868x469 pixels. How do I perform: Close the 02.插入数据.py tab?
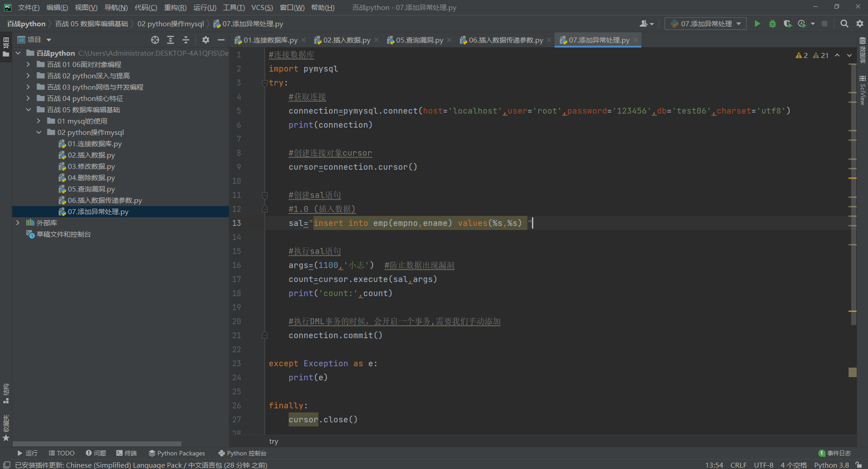point(376,40)
